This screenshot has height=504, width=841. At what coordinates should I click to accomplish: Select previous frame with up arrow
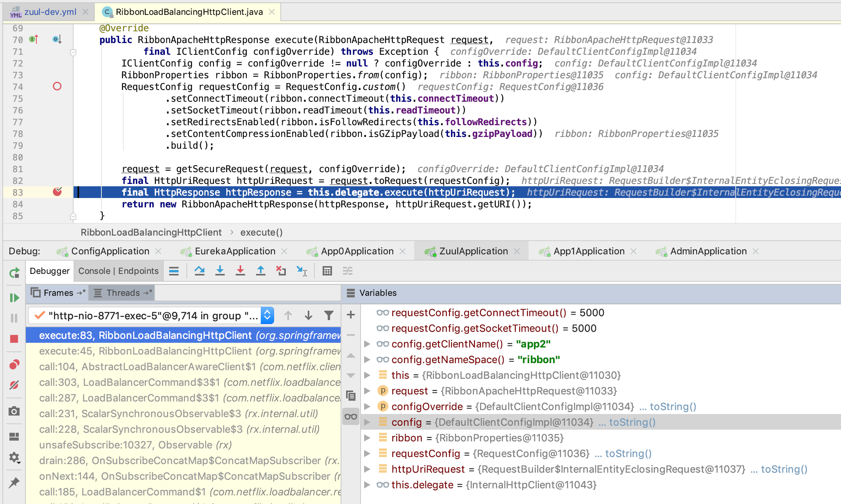click(288, 315)
